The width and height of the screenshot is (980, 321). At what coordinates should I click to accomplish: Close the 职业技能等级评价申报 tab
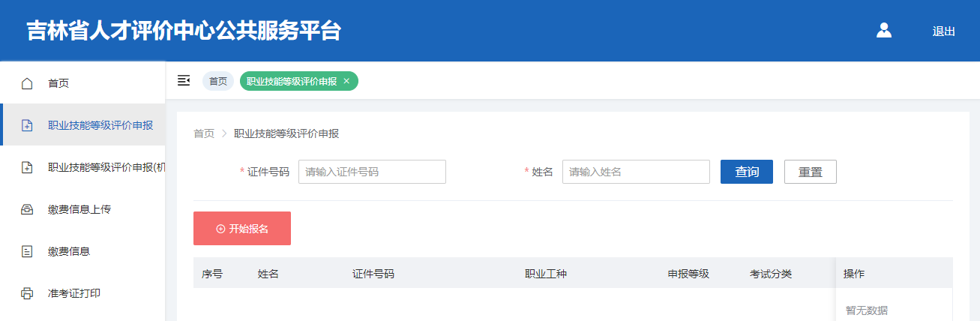346,81
